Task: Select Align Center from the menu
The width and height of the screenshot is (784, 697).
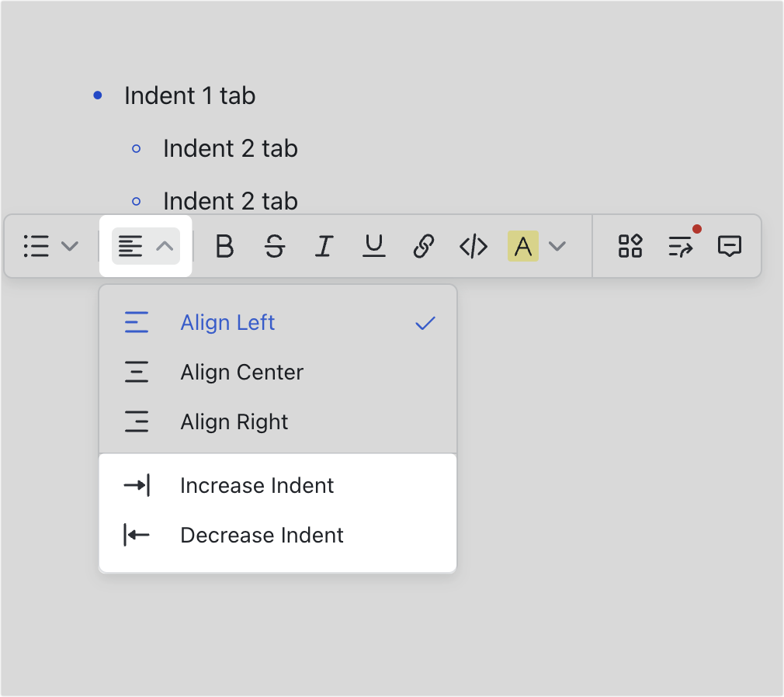Action: (241, 372)
